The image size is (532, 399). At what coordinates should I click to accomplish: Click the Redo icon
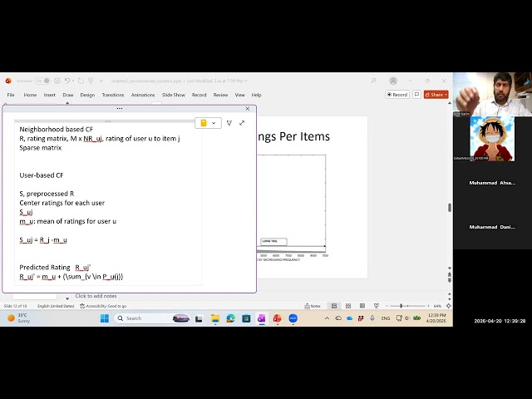coord(81,81)
